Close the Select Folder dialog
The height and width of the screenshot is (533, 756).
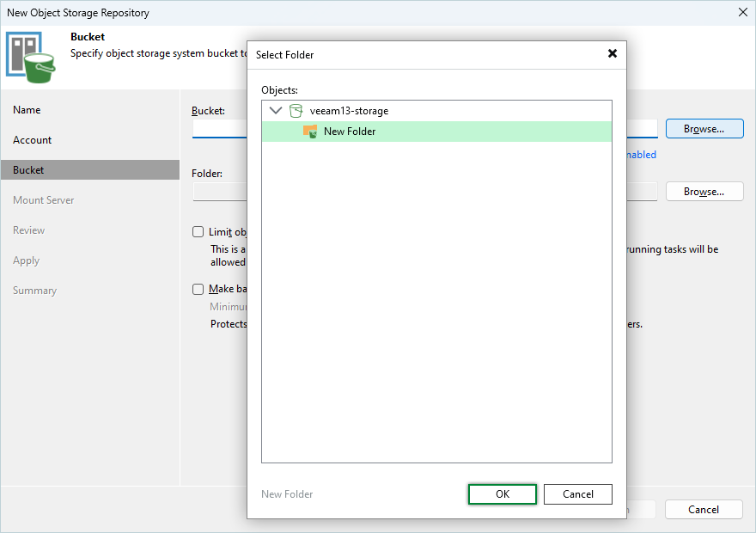tap(613, 53)
